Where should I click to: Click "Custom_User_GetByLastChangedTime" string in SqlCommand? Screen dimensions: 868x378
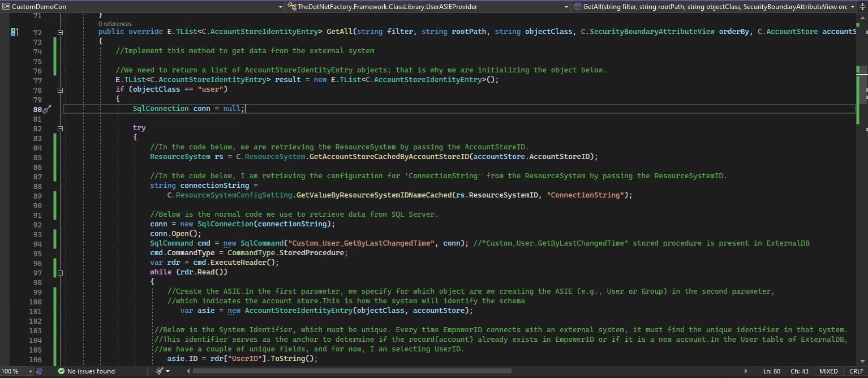click(x=361, y=243)
